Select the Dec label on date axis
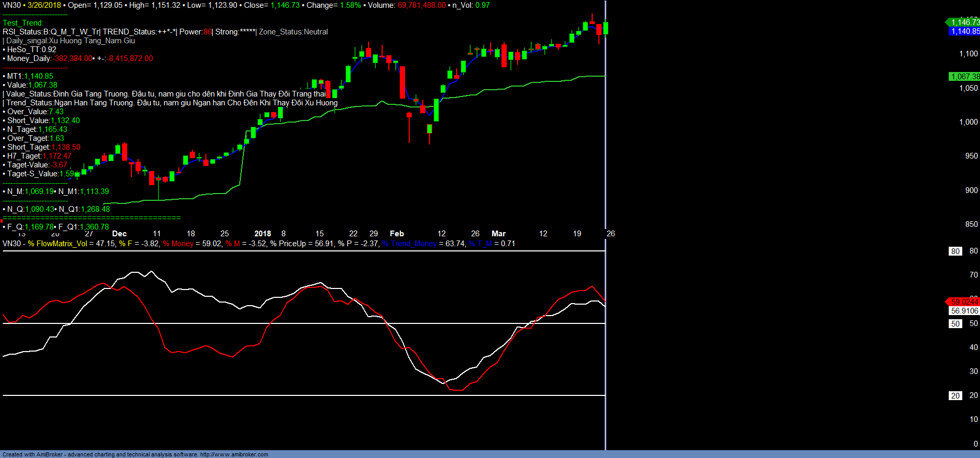The height and width of the screenshot is (458, 980). [x=119, y=234]
